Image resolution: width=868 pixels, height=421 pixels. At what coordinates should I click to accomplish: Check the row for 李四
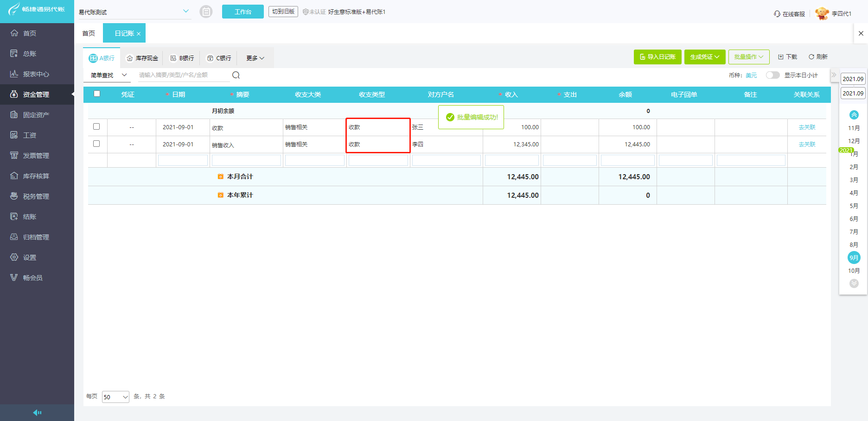click(x=96, y=144)
